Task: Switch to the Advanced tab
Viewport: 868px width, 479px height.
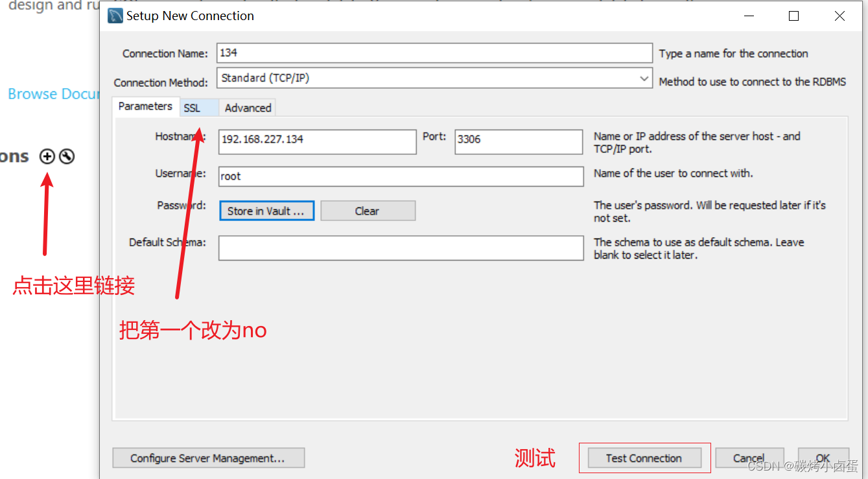Action: (x=248, y=108)
